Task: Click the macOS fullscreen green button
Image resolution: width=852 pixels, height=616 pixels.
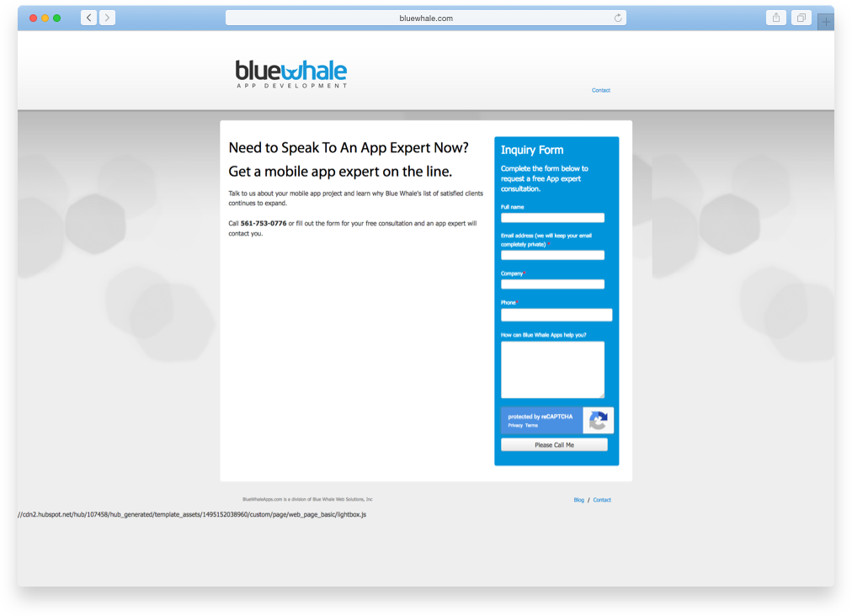Action: pyautogui.click(x=57, y=18)
